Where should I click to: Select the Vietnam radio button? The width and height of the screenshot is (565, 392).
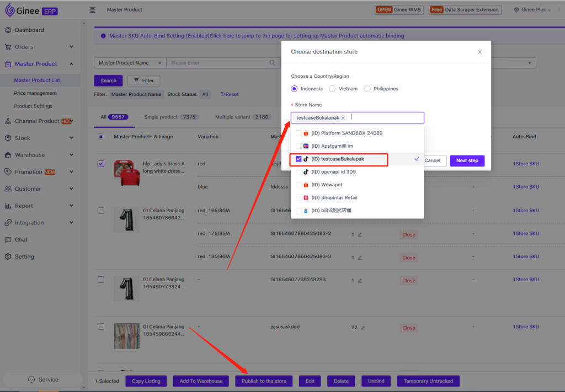click(x=332, y=89)
